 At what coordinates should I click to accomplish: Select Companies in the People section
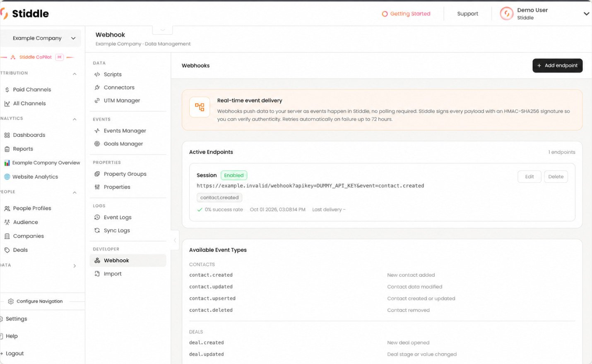28,236
